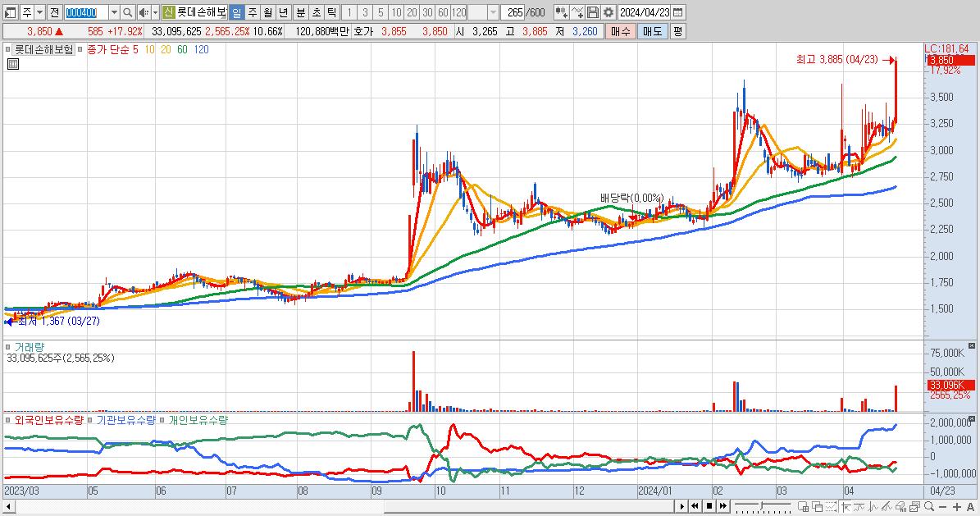Image resolution: width=980 pixels, height=516 pixels.
Task: Click the chart image capture icon
Action: [x=915, y=506]
